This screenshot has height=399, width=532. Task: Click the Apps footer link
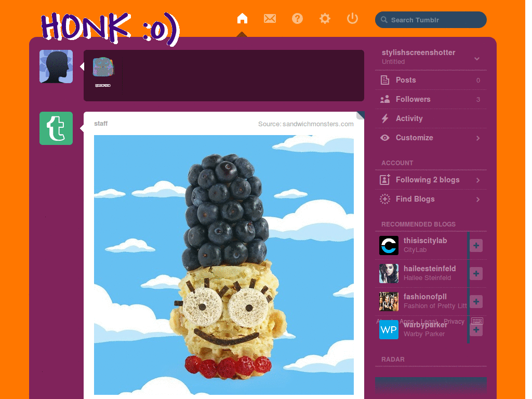tap(406, 322)
